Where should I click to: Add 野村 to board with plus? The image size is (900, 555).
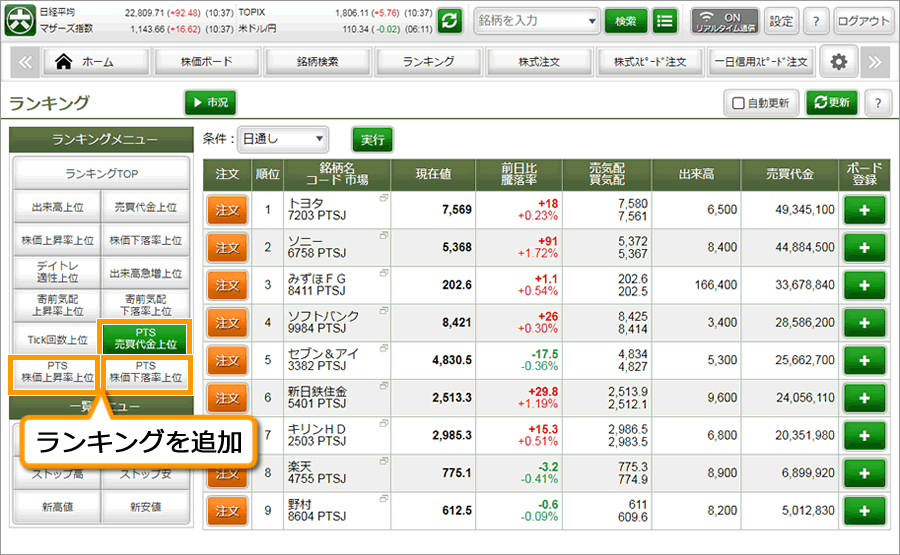pos(864,511)
